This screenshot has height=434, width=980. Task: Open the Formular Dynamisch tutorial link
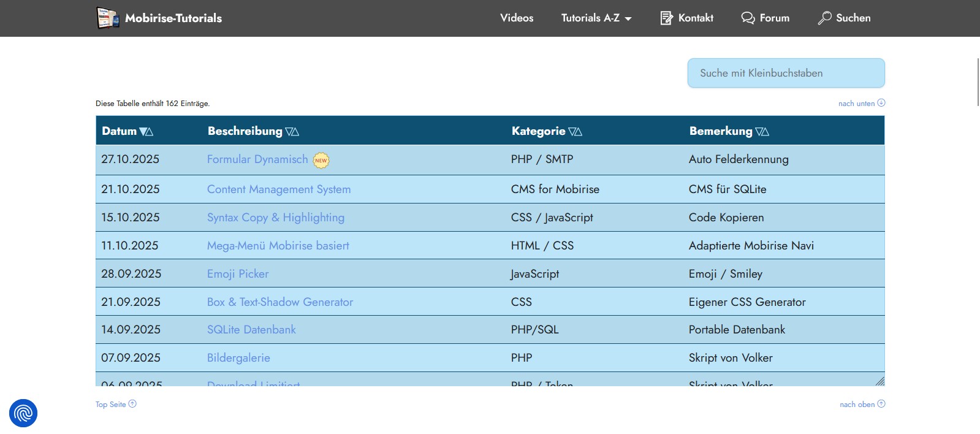257,159
